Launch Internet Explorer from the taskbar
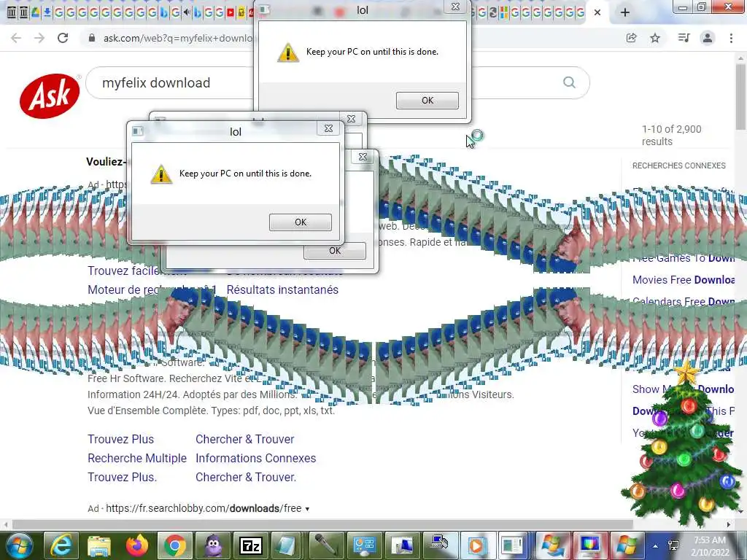The image size is (747, 560). click(x=61, y=545)
